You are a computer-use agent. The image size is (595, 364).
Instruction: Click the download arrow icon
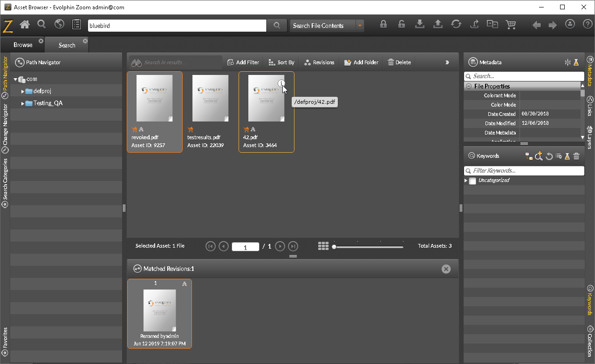coord(420,25)
